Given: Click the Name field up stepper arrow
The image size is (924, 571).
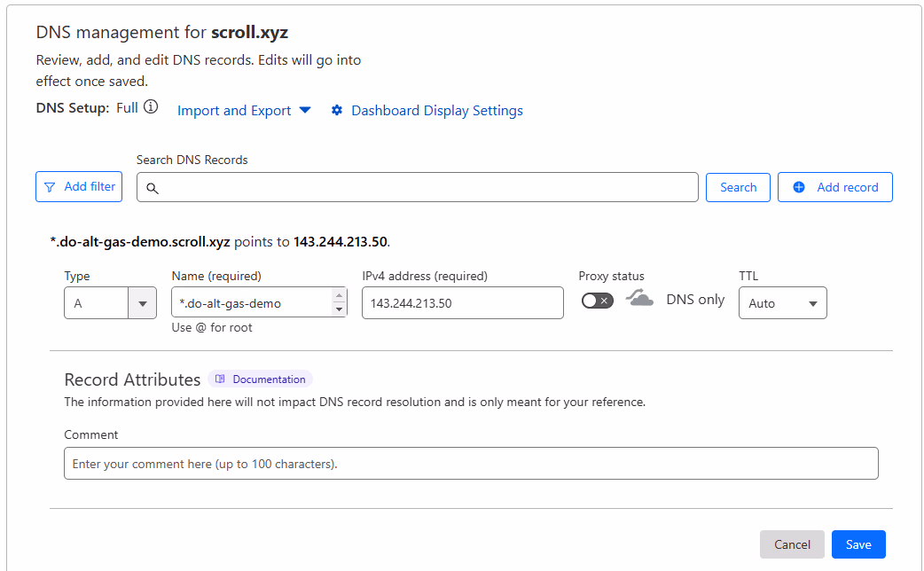Looking at the screenshot, I should click(339, 295).
